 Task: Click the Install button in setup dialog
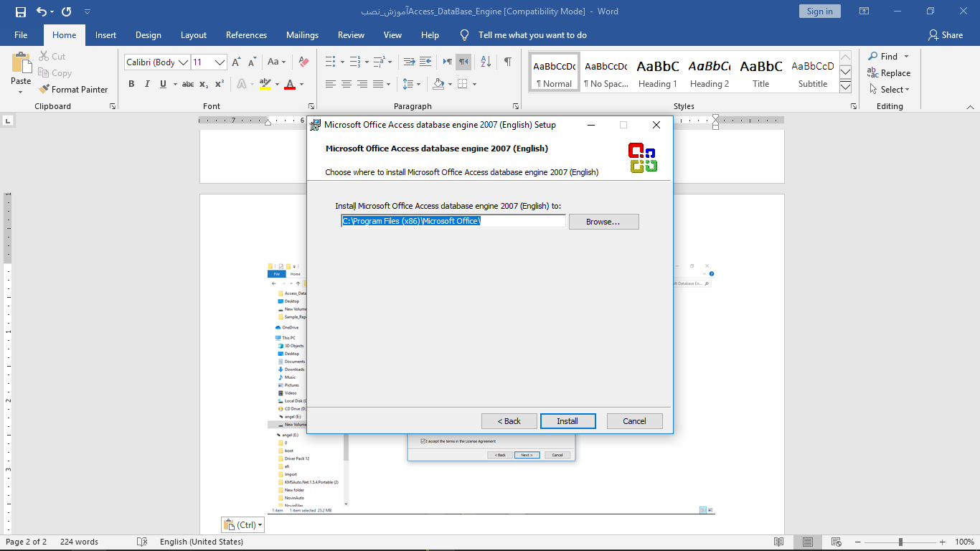[567, 420]
